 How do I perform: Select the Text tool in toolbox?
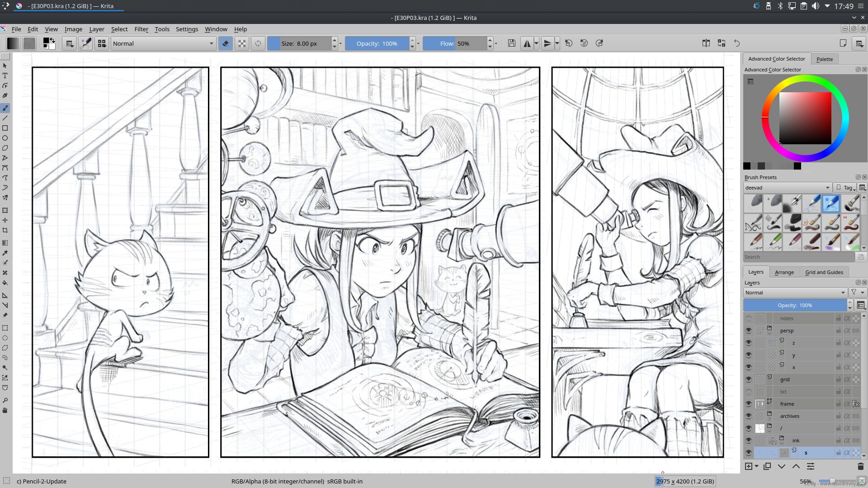[x=5, y=76]
